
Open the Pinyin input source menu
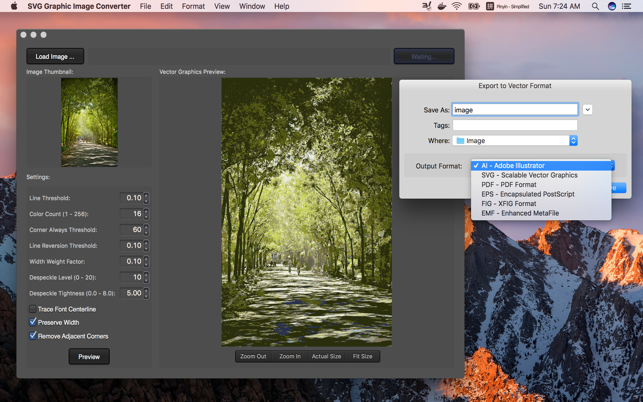(x=507, y=6)
